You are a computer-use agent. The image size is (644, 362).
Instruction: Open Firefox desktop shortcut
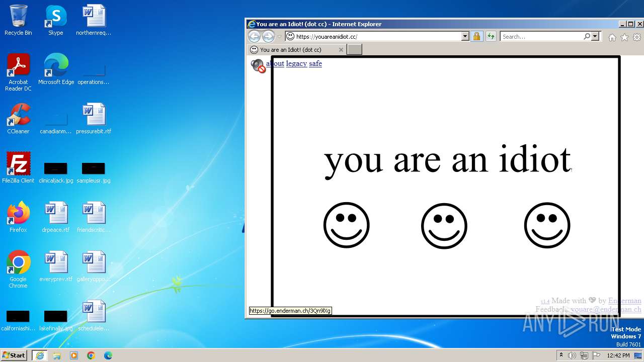[x=18, y=217]
